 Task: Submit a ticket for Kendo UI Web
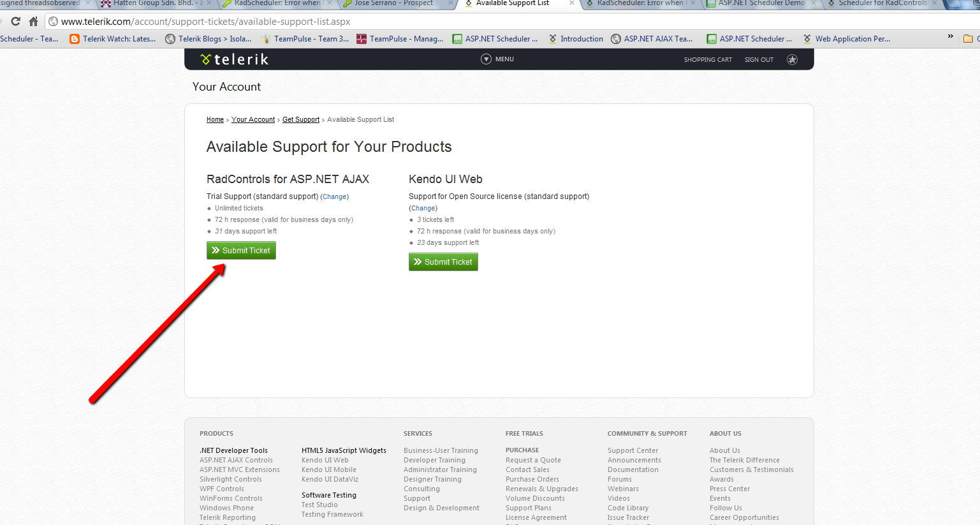pos(443,262)
